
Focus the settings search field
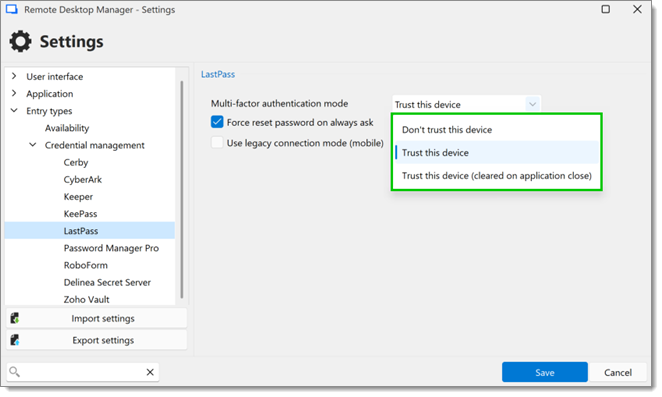click(x=82, y=372)
